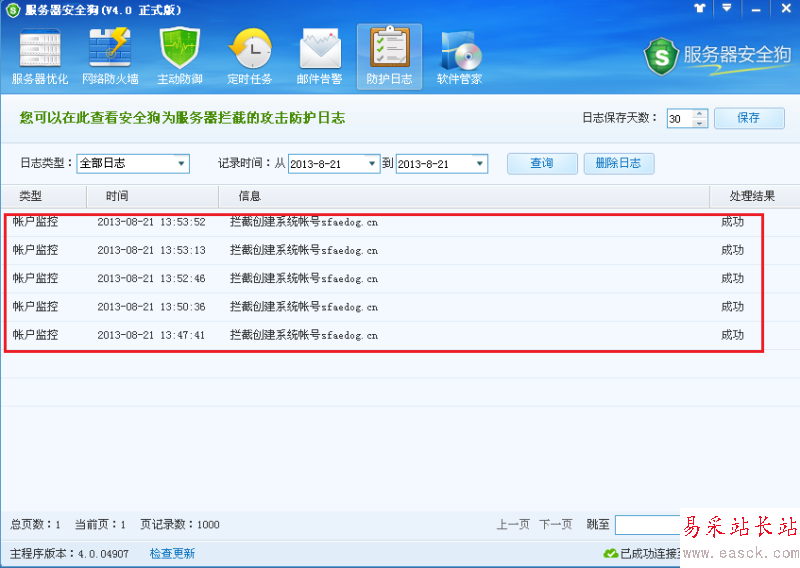
Task: Close the 服务器安全狗 window
Action: coord(786,8)
